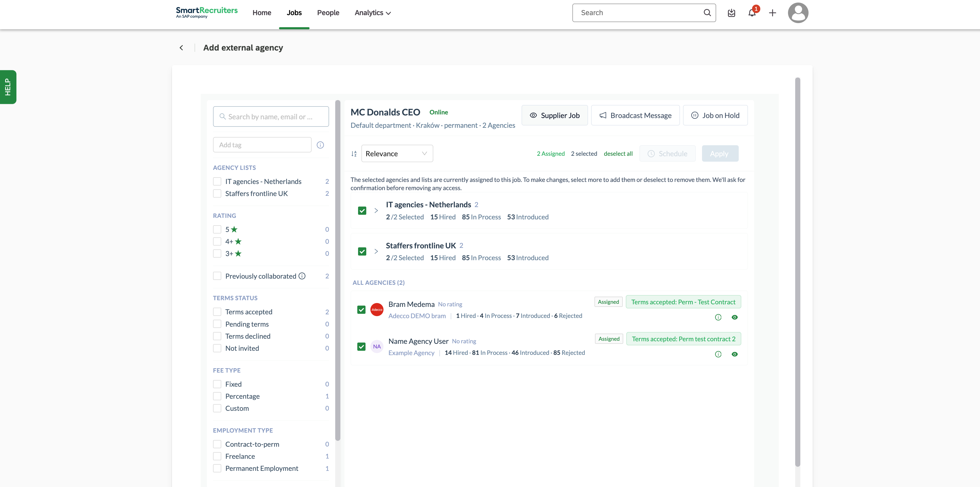Go to Home tab
The image size is (980, 487).
(x=262, y=13)
